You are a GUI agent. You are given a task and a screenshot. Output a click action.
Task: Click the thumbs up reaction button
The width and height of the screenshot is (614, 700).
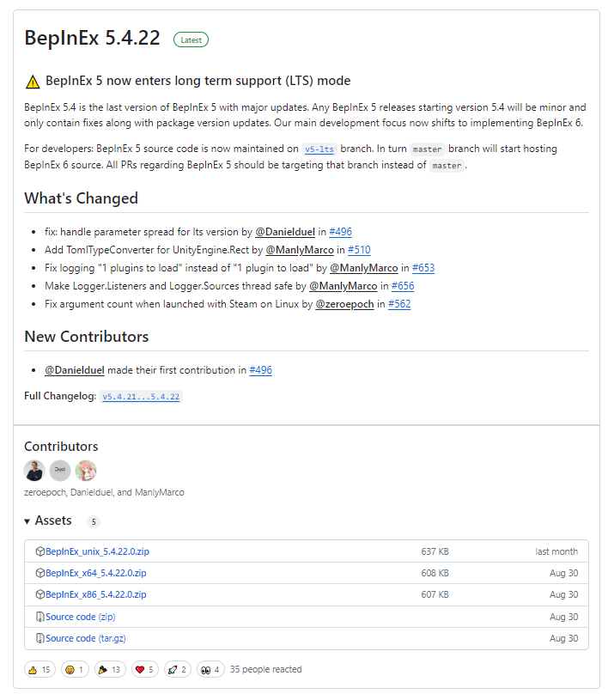tap(41, 669)
